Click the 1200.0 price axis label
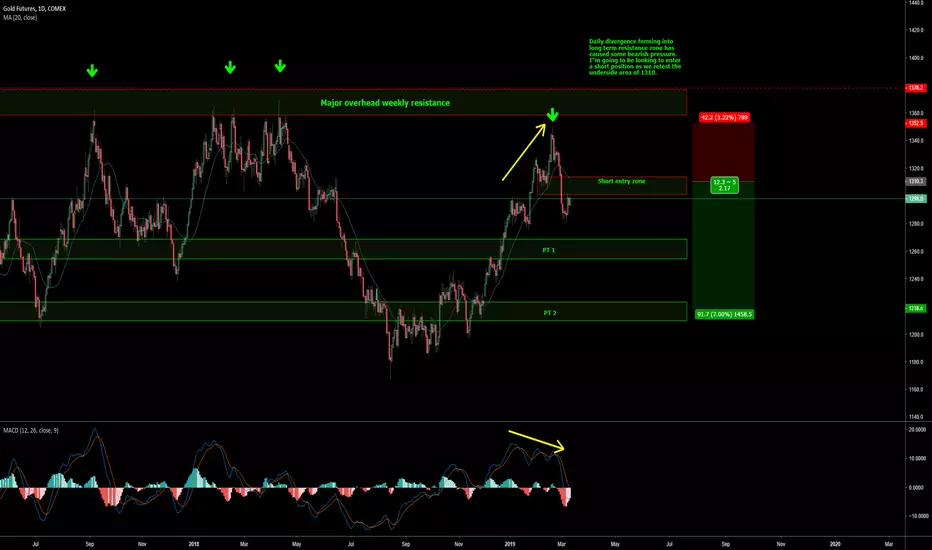The image size is (932, 550). pyautogui.click(x=916, y=334)
